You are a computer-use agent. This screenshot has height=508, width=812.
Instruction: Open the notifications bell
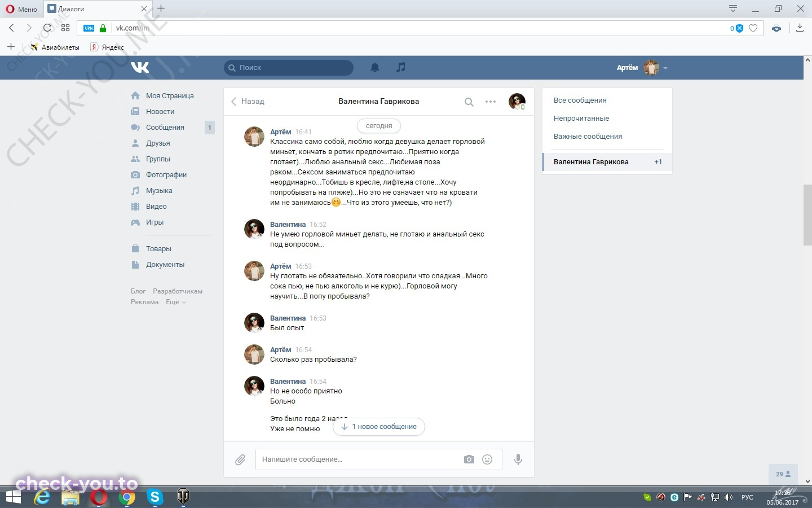click(x=375, y=67)
